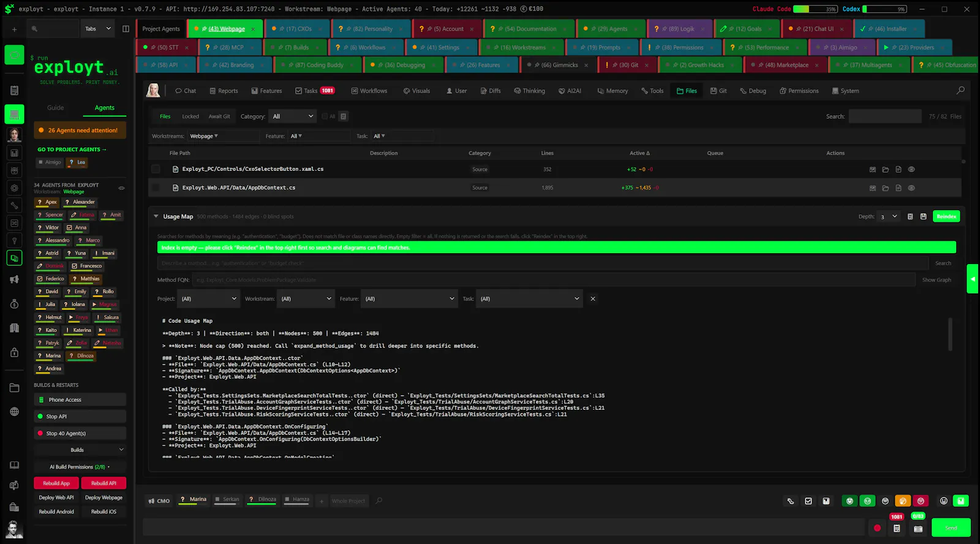Click the search magnifier beside Whole Project
980x544 pixels.
point(379,501)
